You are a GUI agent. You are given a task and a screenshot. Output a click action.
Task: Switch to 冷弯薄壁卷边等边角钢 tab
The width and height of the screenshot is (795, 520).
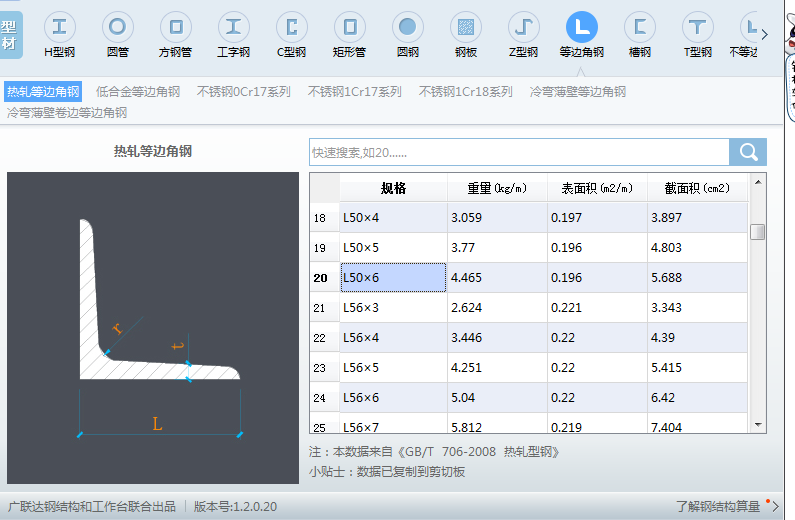click(x=66, y=113)
